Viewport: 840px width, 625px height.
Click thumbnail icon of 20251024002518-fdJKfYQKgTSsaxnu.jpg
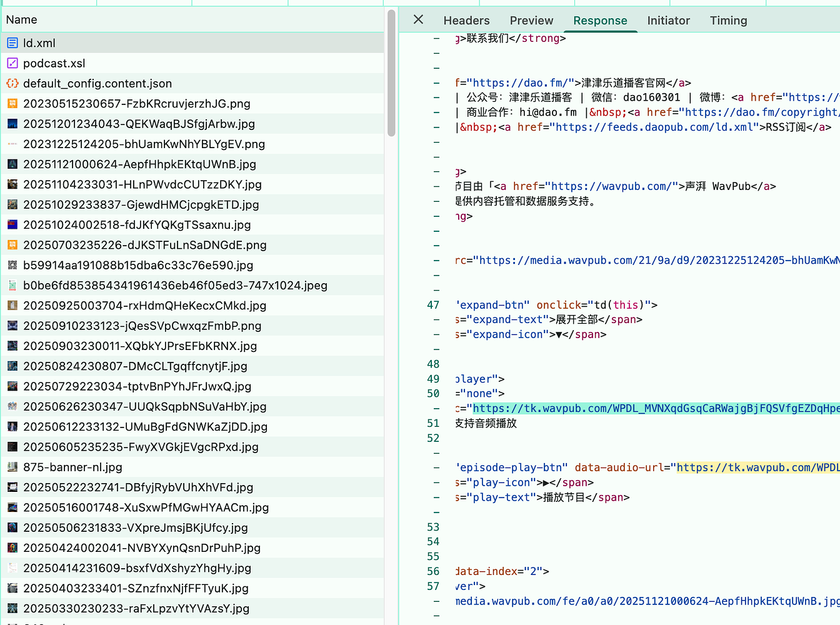[12, 224]
